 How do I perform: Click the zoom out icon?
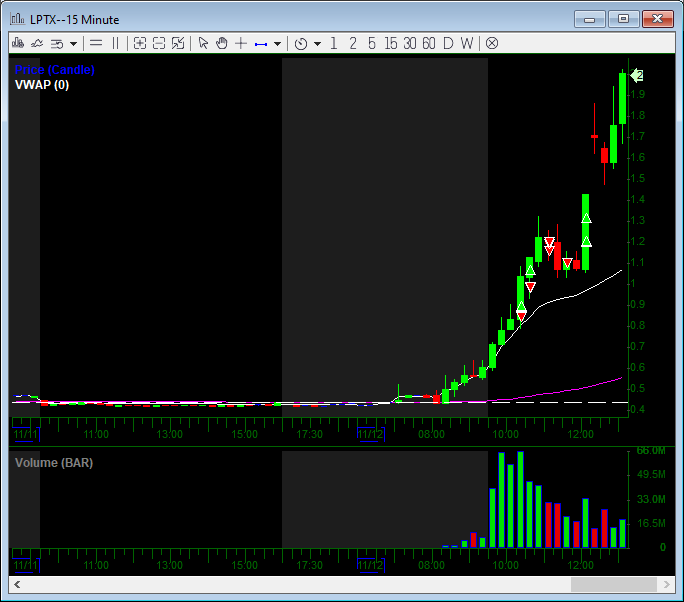pyautogui.click(x=159, y=43)
